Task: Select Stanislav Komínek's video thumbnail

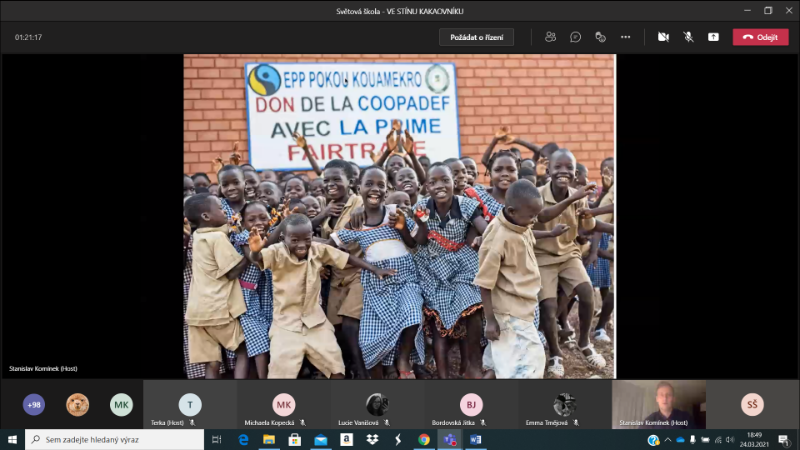Action: tap(658, 405)
